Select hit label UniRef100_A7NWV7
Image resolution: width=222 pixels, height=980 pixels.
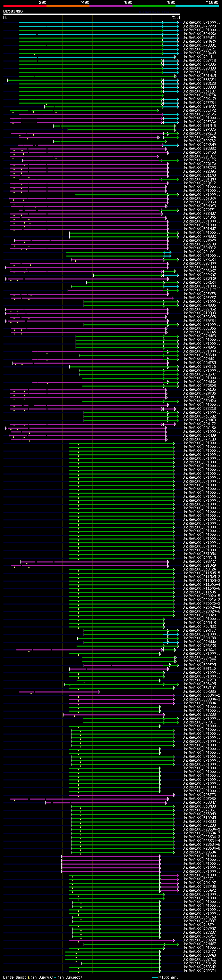click(199, 944)
